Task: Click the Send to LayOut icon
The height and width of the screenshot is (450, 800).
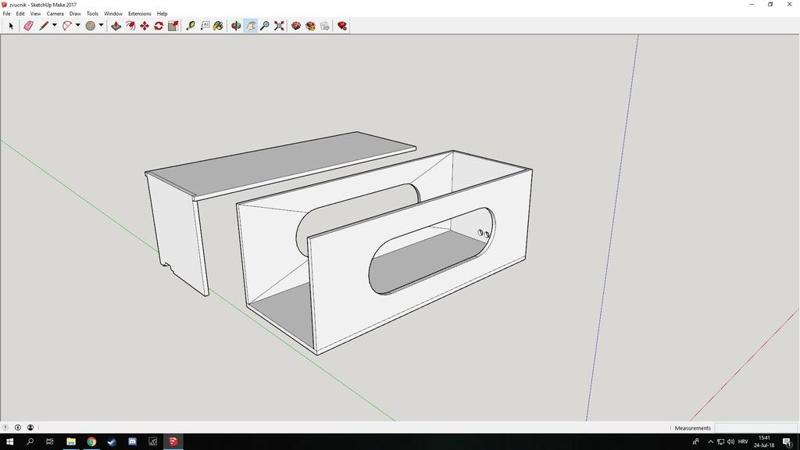Action: tap(325, 26)
